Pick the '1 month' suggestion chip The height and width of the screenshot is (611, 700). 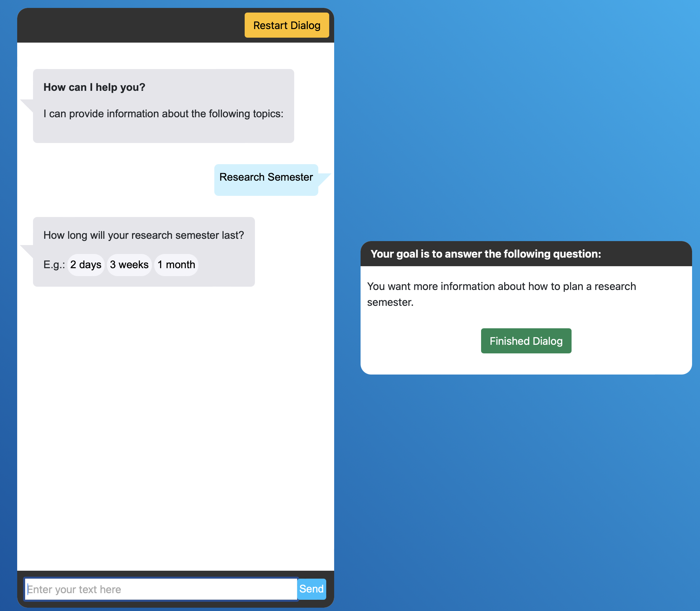(x=176, y=265)
